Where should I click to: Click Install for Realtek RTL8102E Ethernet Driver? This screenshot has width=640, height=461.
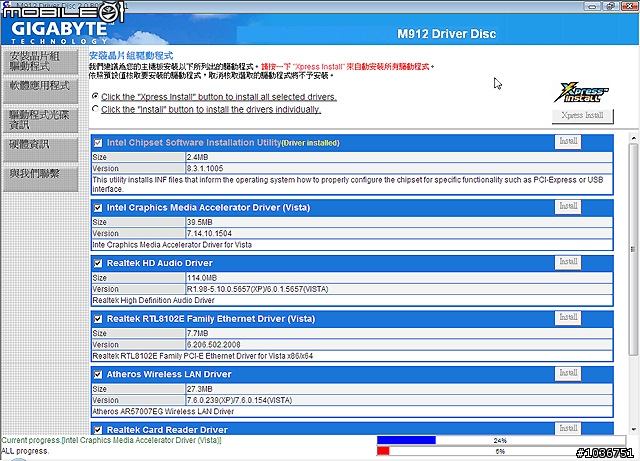(568, 317)
